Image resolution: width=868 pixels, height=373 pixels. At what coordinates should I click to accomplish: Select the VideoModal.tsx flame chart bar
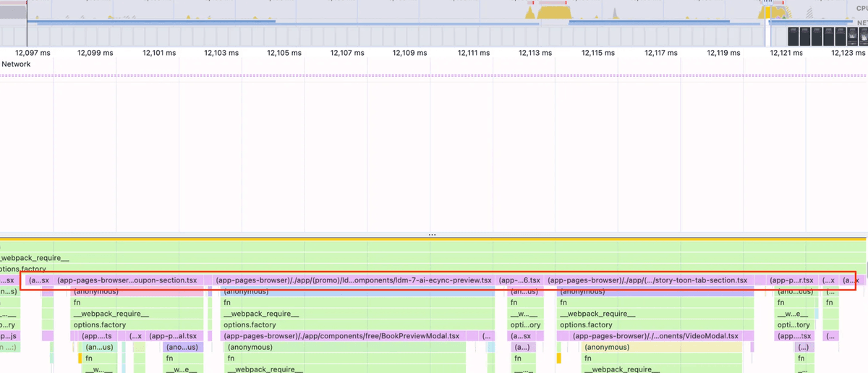(x=655, y=336)
